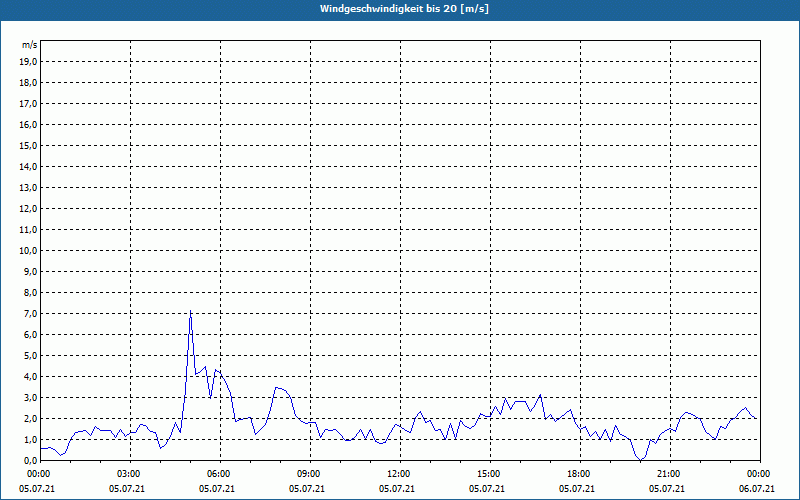Click the 21:00 time axis label
This screenshot has width=800, height=500.
[x=670, y=474]
